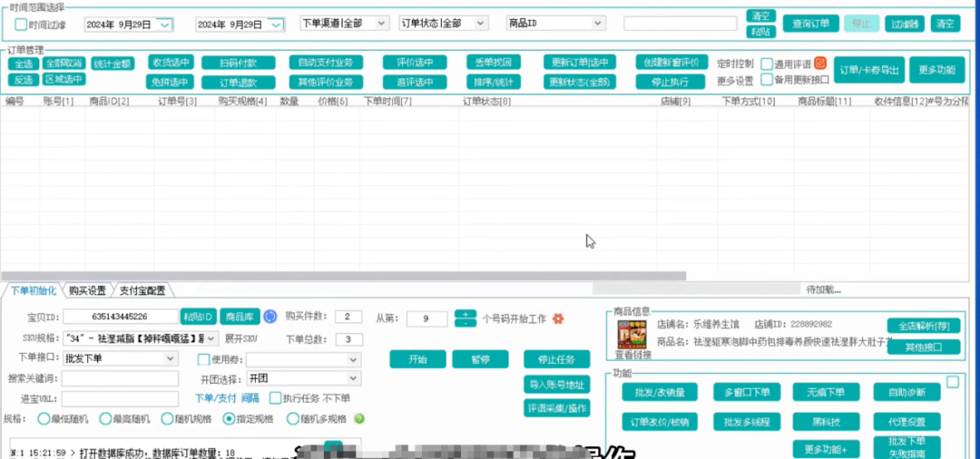Enable the 时间过滤 checkbox
980x459 pixels.
coord(21,24)
